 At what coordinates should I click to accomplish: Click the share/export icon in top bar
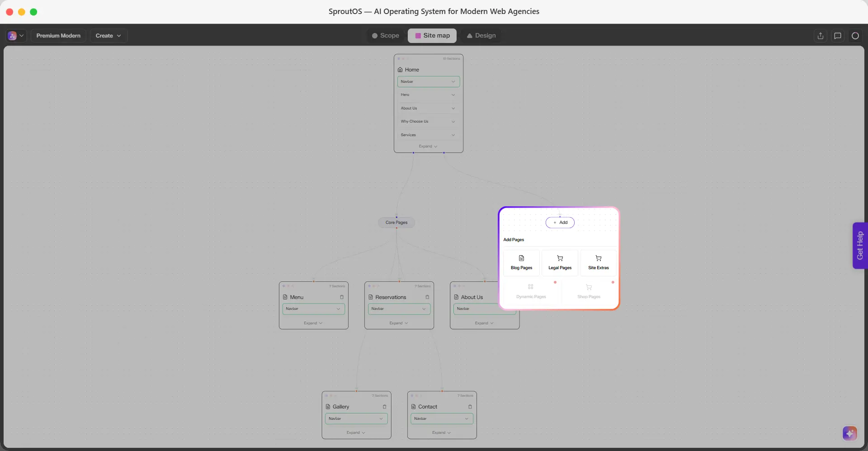(821, 36)
